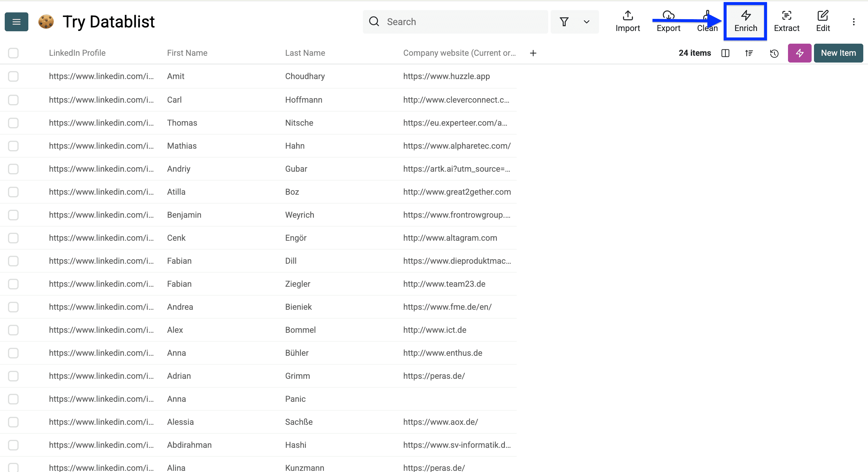868x472 pixels.
Task: Select the Edit tool
Action: click(823, 21)
